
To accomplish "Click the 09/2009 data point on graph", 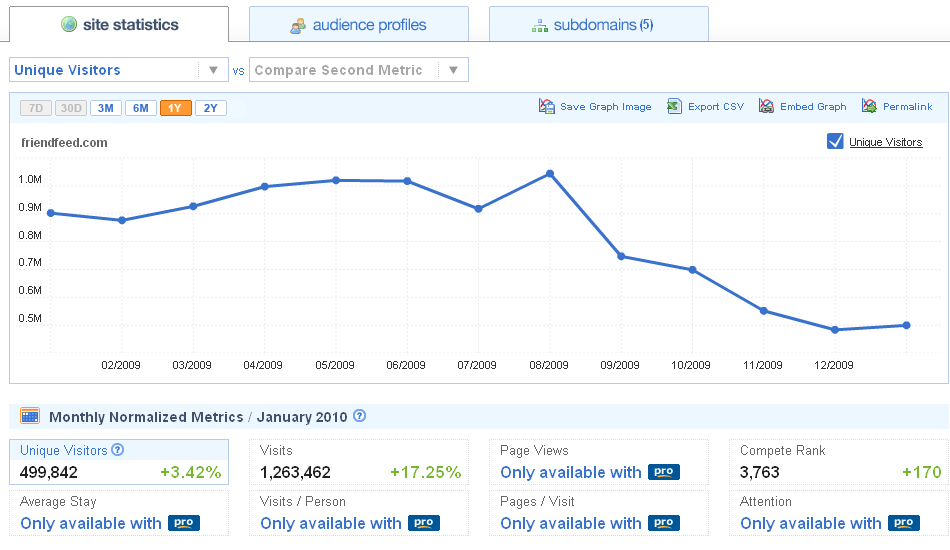I will 621,256.
